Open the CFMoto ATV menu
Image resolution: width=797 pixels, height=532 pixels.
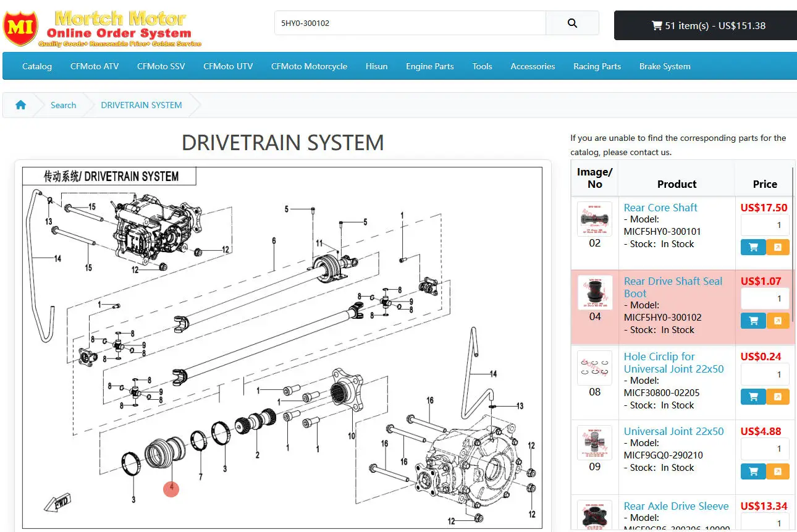coord(95,66)
